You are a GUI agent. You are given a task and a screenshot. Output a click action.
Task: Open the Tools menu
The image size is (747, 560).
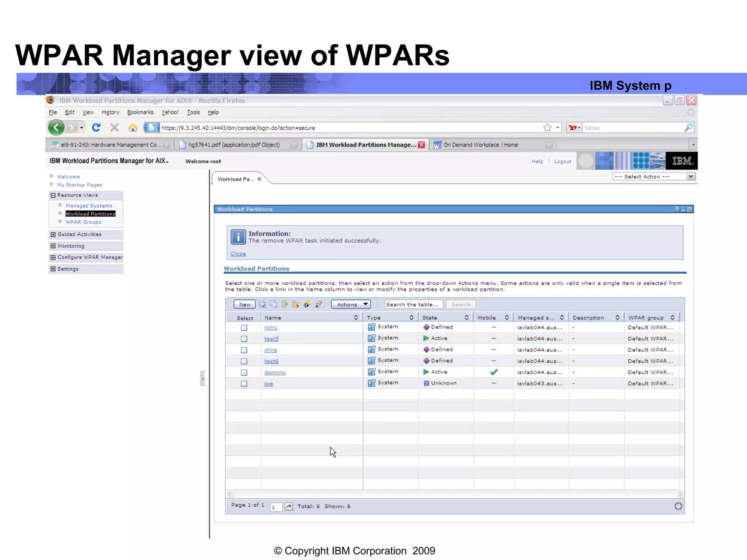[x=193, y=112]
